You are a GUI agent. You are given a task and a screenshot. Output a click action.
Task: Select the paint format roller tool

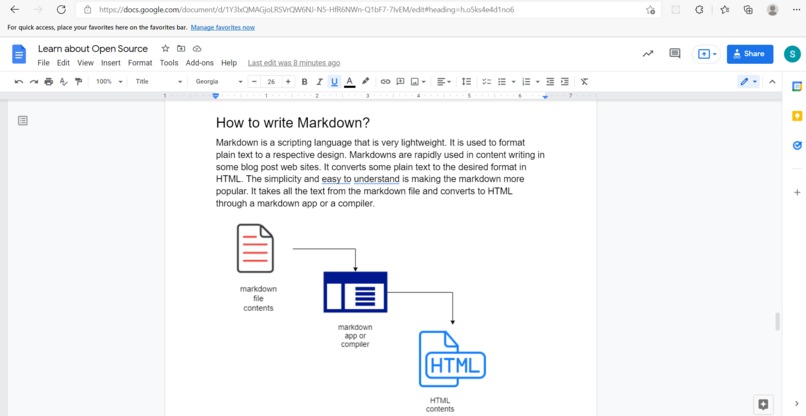(78, 82)
